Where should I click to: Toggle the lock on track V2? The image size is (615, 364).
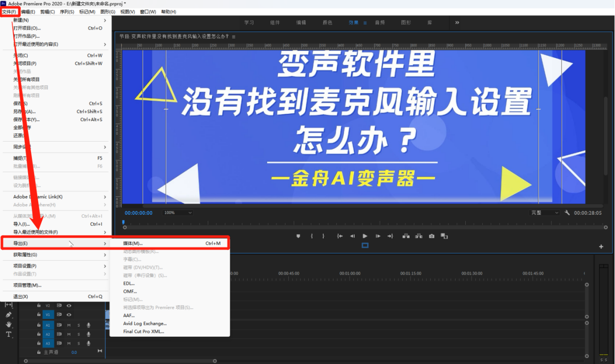tap(39, 306)
